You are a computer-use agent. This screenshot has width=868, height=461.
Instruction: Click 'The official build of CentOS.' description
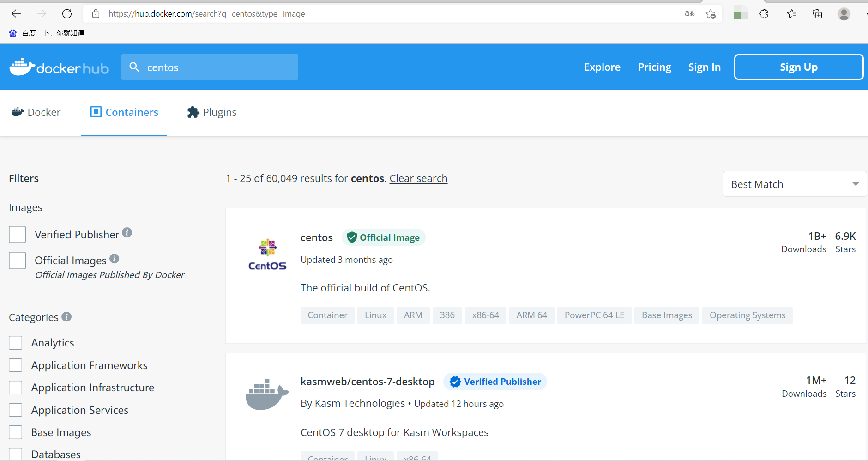coord(365,288)
